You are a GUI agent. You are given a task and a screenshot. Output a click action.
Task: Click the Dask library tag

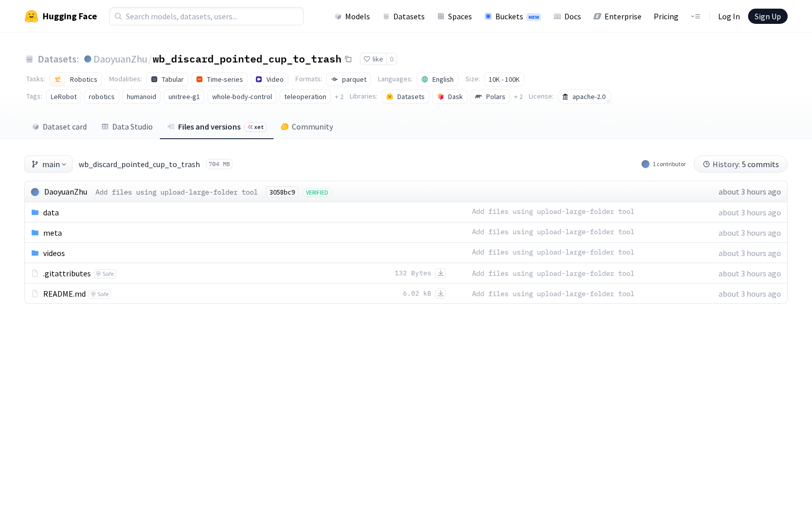tap(450, 97)
